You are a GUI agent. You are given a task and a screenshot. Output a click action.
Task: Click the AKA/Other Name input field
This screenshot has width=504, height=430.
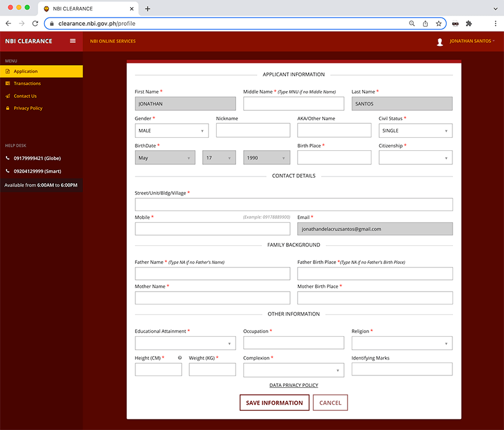(334, 131)
